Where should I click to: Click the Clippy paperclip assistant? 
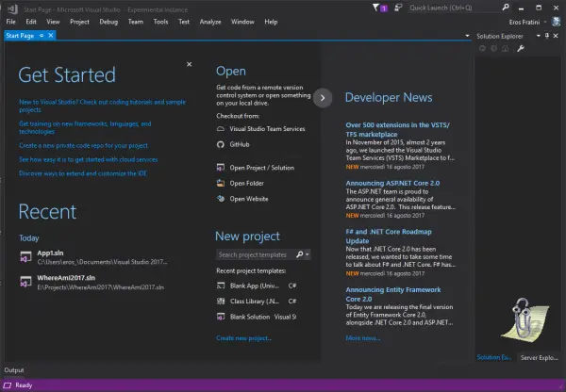coord(524,320)
